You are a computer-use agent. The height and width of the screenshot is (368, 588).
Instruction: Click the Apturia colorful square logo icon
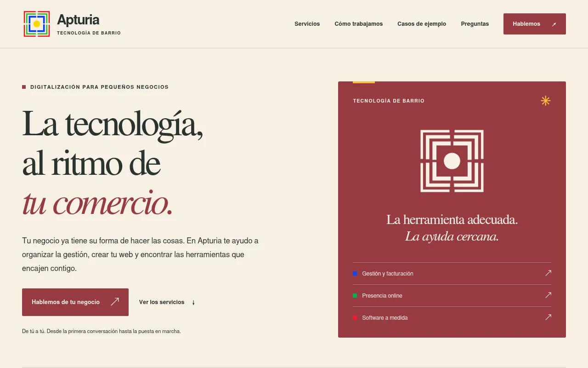click(37, 24)
